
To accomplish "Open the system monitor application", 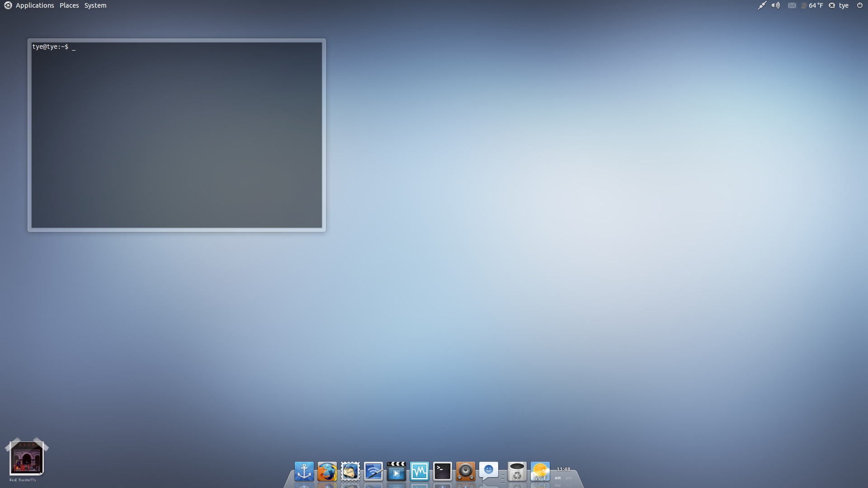I will click(x=420, y=472).
